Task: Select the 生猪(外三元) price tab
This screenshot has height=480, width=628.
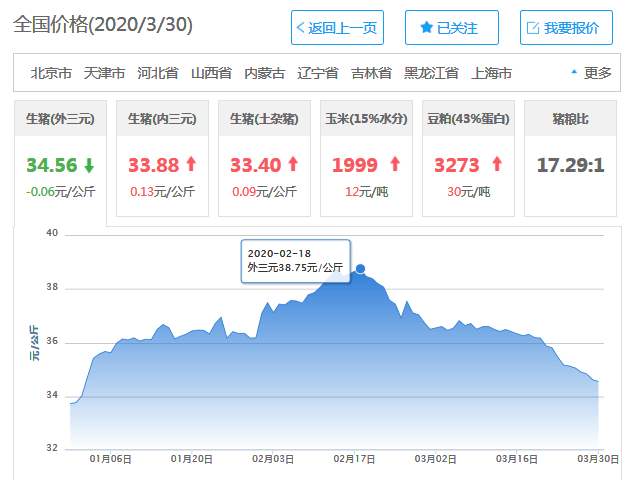Action: click(60, 119)
